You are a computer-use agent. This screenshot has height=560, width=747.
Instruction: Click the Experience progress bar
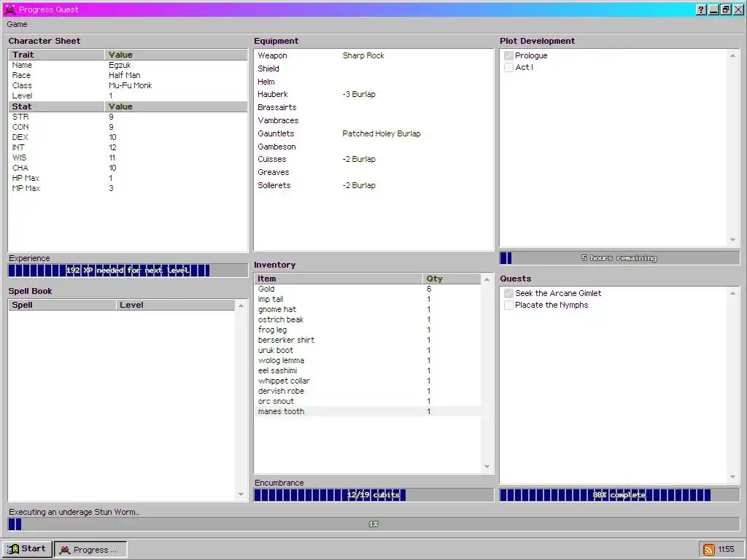128,271
